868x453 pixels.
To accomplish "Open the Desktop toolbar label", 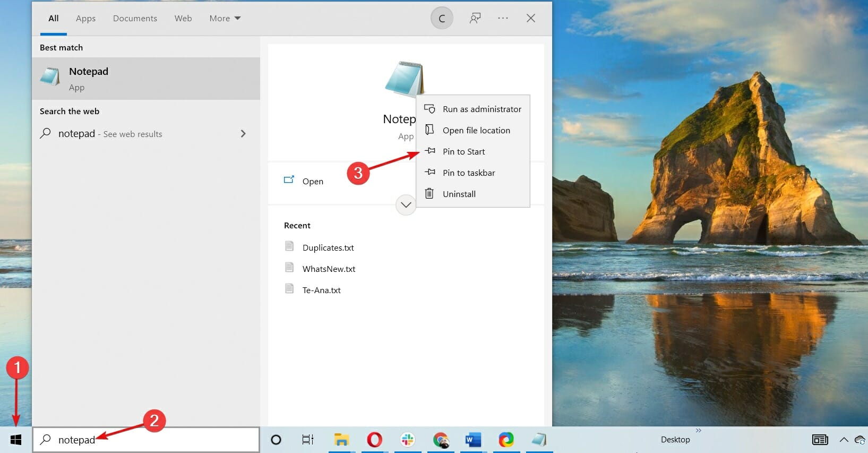I will coord(675,440).
